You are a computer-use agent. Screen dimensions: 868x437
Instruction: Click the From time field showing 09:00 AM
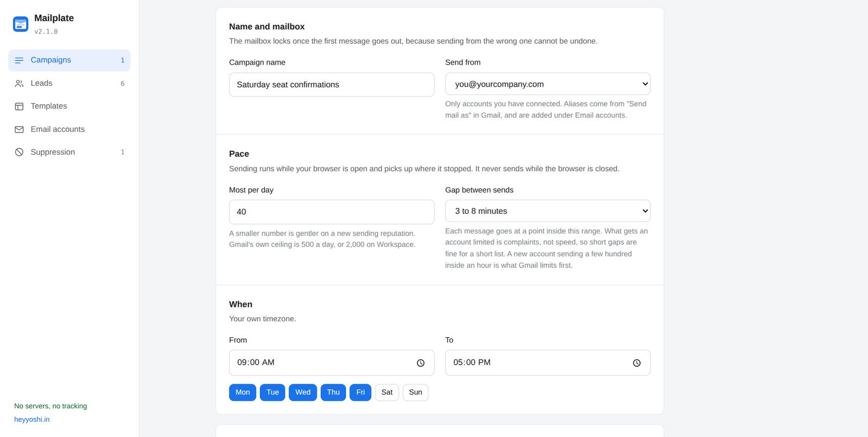331,363
